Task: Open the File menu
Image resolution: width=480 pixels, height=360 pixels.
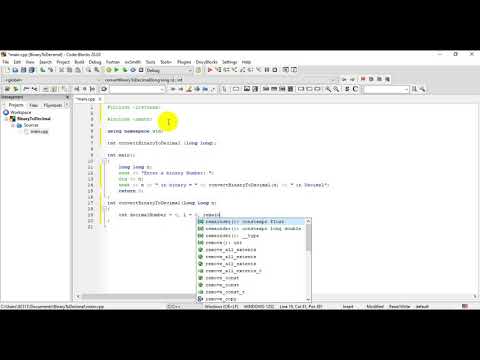Action: 6,62
